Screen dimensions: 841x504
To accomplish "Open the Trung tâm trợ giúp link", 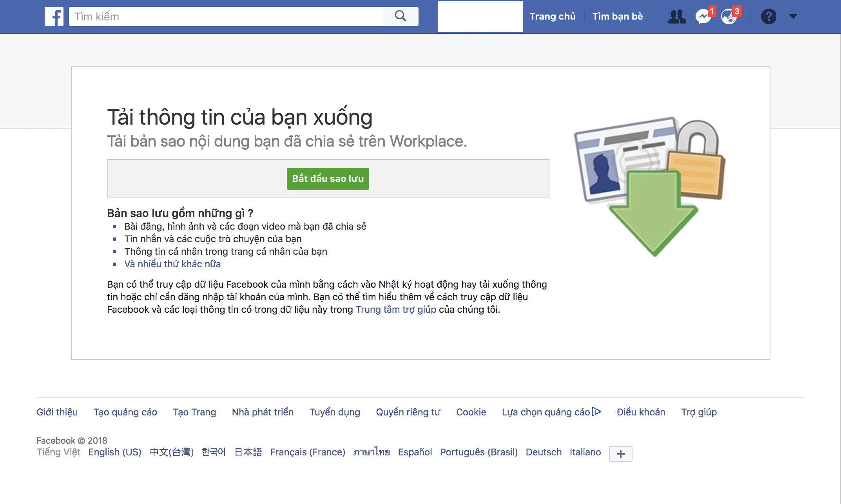I will (396, 310).
